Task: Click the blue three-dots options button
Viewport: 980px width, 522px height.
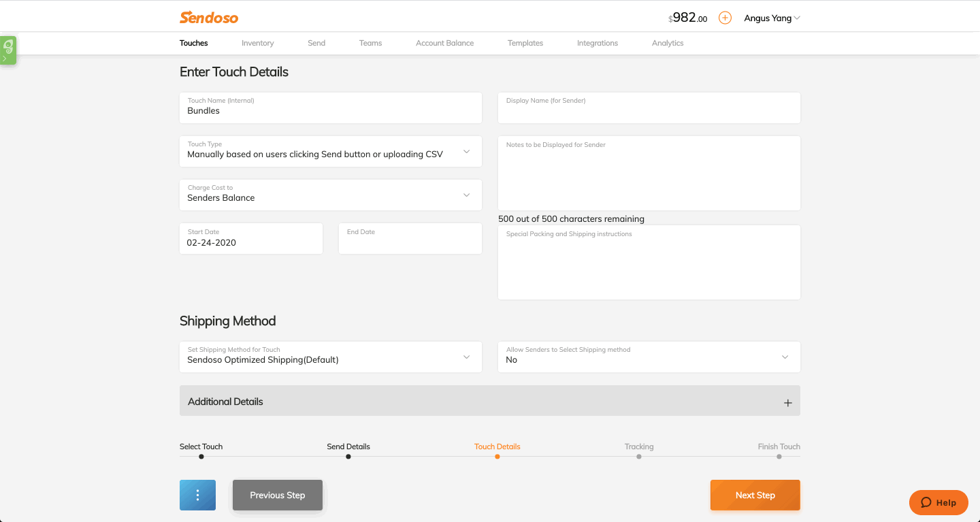Action: click(x=197, y=495)
